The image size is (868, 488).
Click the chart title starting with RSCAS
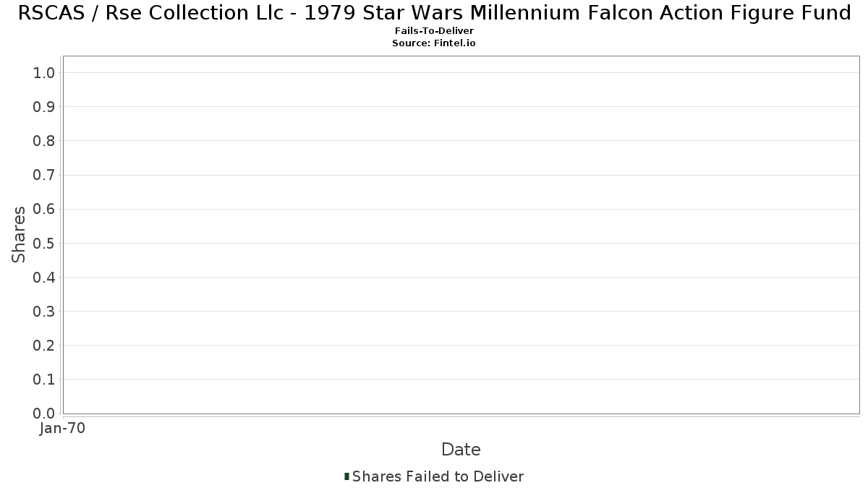(434, 13)
